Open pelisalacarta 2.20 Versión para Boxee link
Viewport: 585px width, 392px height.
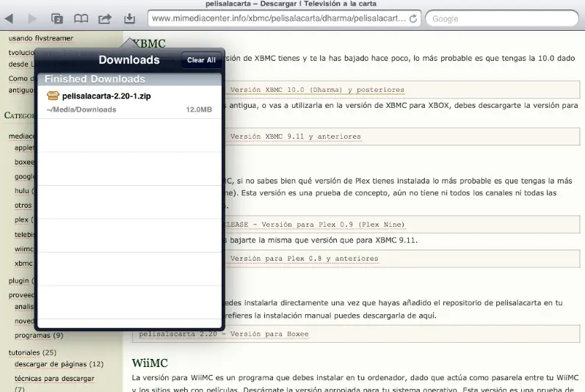tap(224, 334)
